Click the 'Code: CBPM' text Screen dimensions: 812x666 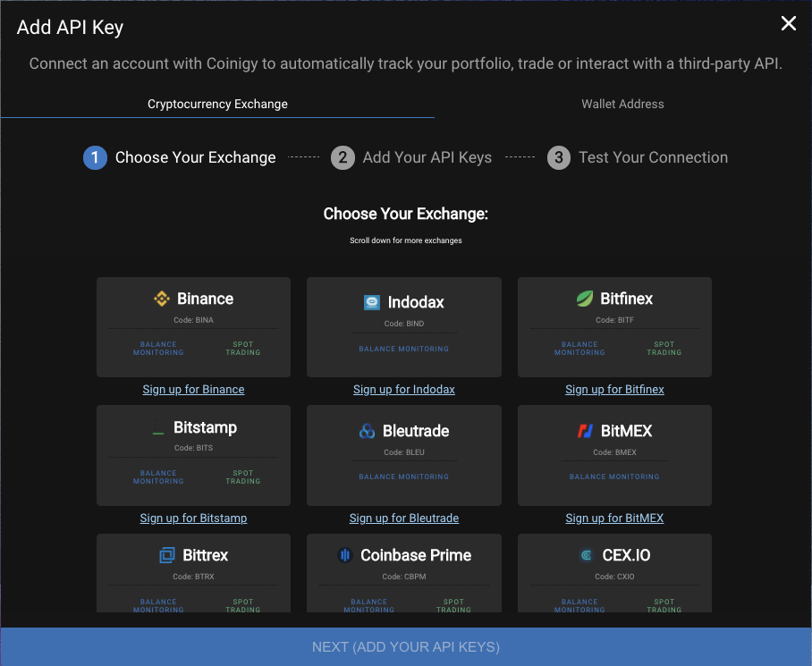[x=404, y=577]
